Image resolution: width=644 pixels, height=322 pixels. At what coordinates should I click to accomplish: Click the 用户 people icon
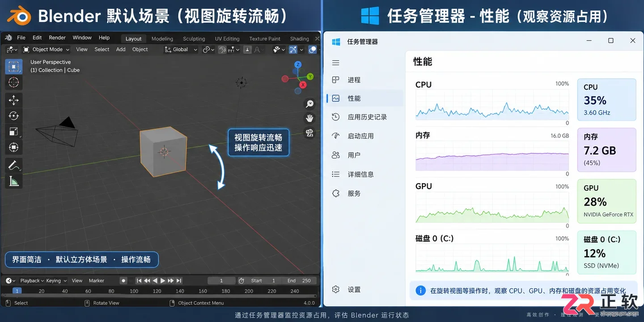[x=336, y=155]
